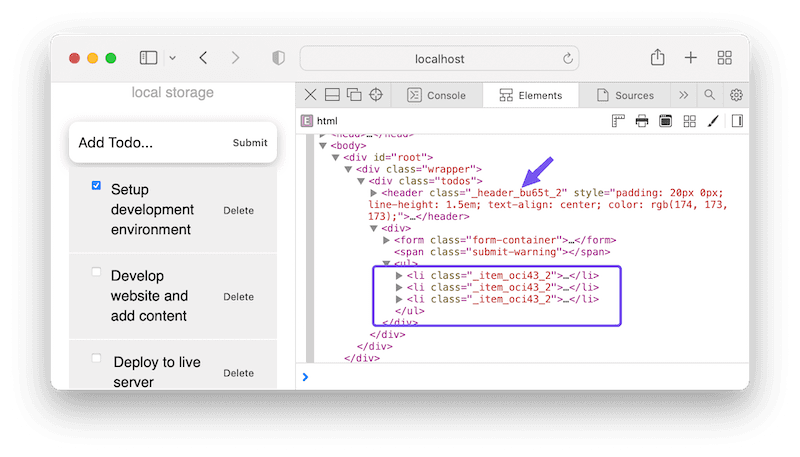Uncheck the Setup development environment checkbox
Viewport: 800px width, 457px height.
pyautogui.click(x=96, y=185)
